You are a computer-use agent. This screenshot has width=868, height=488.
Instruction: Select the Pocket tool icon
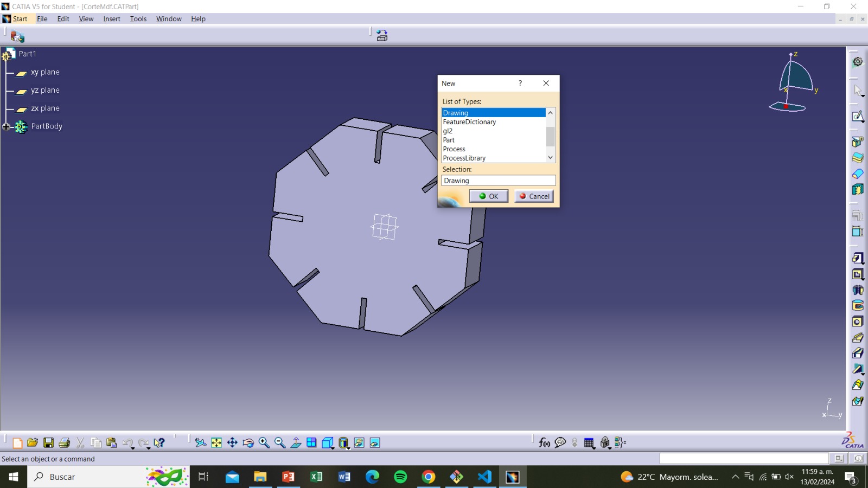[858, 274]
